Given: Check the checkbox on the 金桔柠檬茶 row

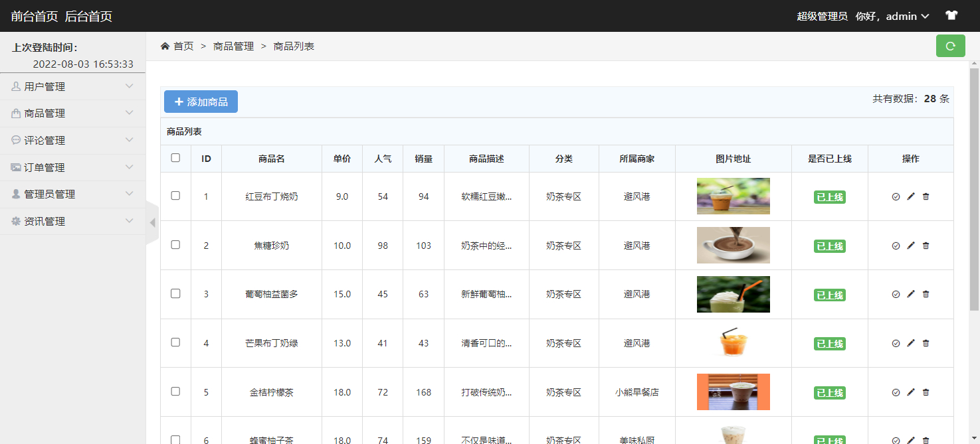Looking at the screenshot, I should click(x=175, y=392).
